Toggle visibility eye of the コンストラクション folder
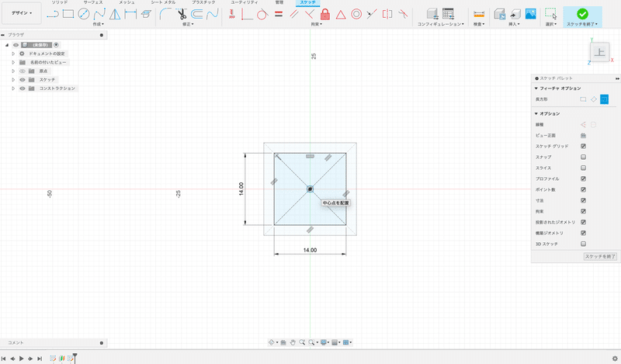621x364 pixels. pos(23,88)
